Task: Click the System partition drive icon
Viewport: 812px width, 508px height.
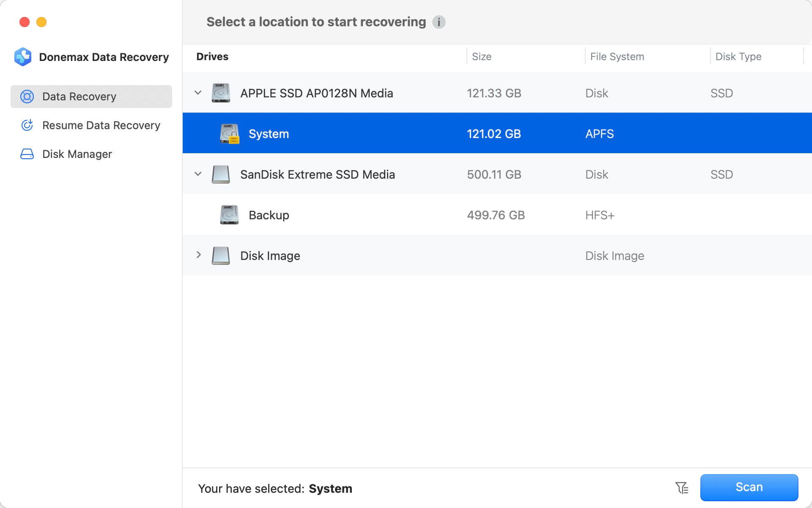Action: click(228, 133)
